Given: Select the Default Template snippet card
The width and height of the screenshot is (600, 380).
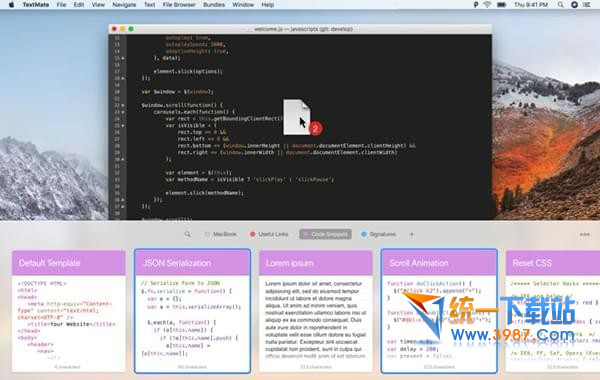Looking at the screenshot, I should tap(68, 311).
